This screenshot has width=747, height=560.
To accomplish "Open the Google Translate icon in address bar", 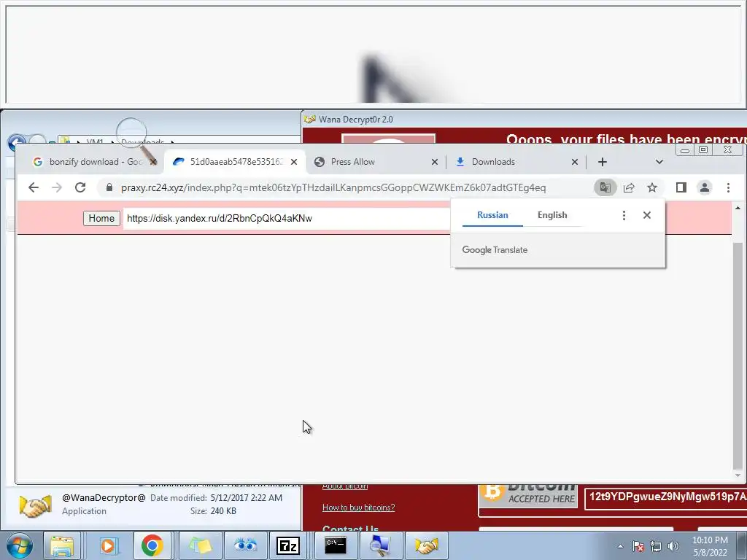I will [605, 187].
